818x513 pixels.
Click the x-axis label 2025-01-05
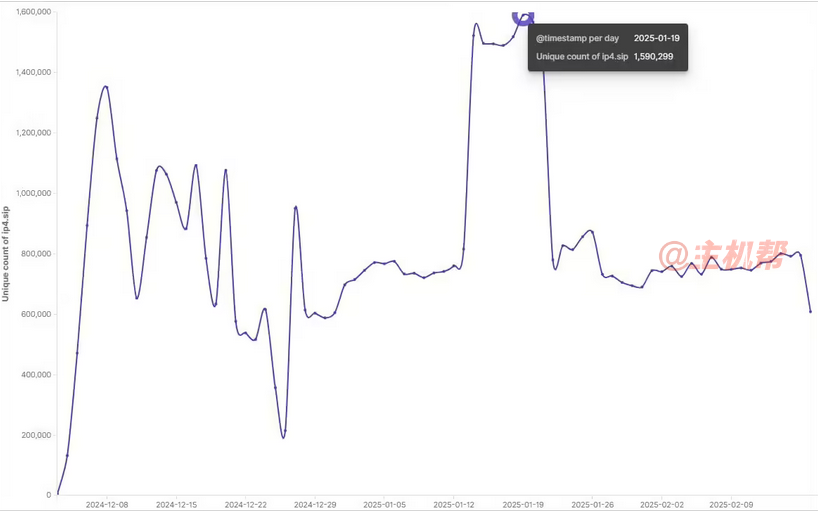pos(384,505)
